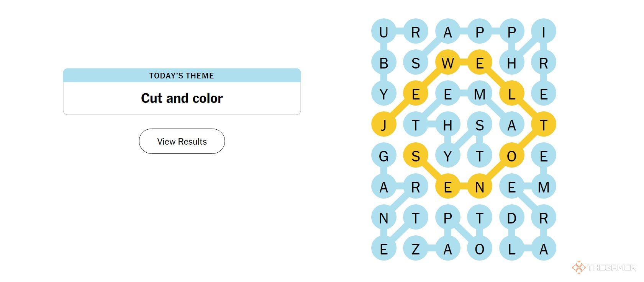Select the yellow N spangram tile
The width and height of the screenshot is (644, 282).
click(480, 187)
